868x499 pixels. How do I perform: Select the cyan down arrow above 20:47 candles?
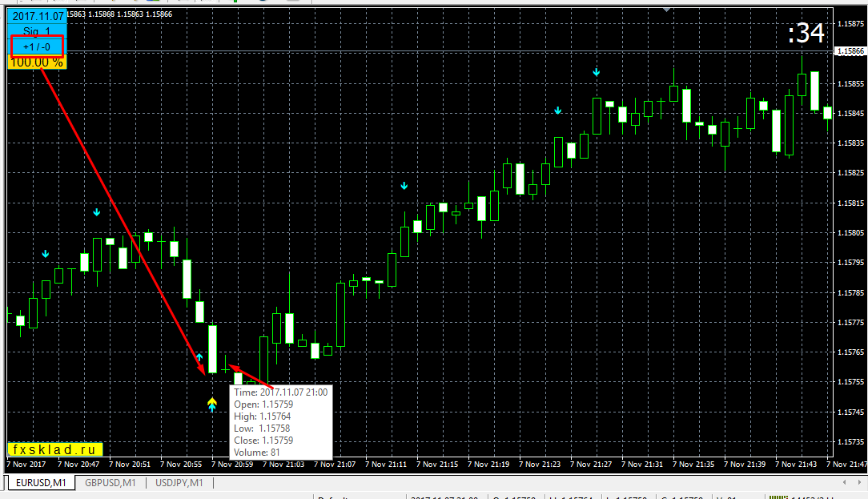(x=97, y=212)
